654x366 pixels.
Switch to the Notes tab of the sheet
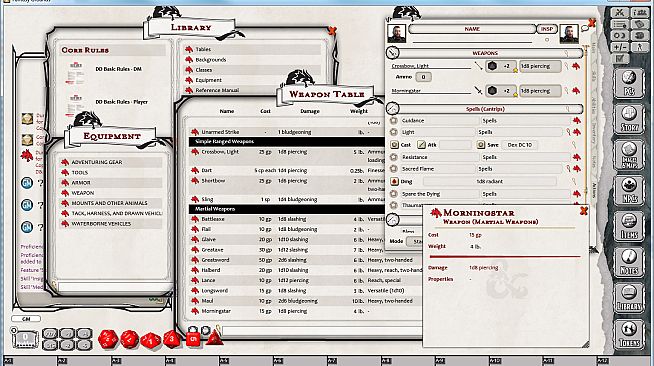click(x=594, y=161)
